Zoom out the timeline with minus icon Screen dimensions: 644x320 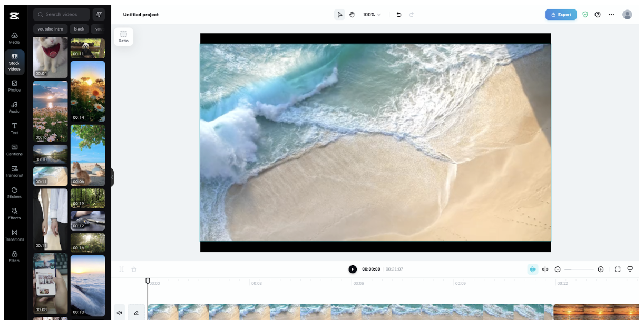pyautogui.click(x=558, y=269)
